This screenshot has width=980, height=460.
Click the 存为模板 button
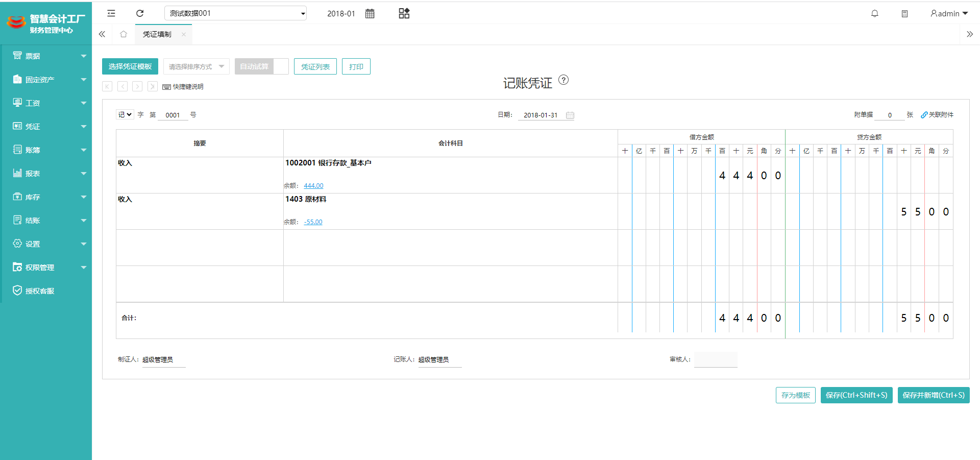tap(796, 395)
